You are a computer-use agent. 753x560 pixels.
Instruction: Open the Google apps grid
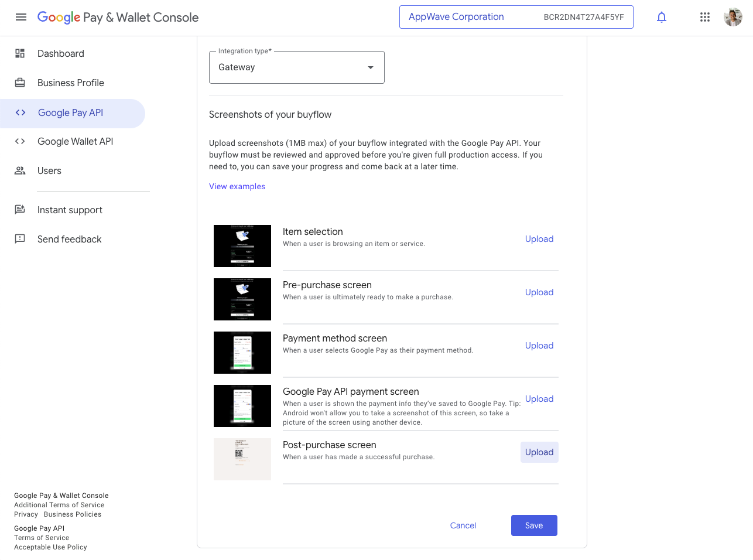705,17
